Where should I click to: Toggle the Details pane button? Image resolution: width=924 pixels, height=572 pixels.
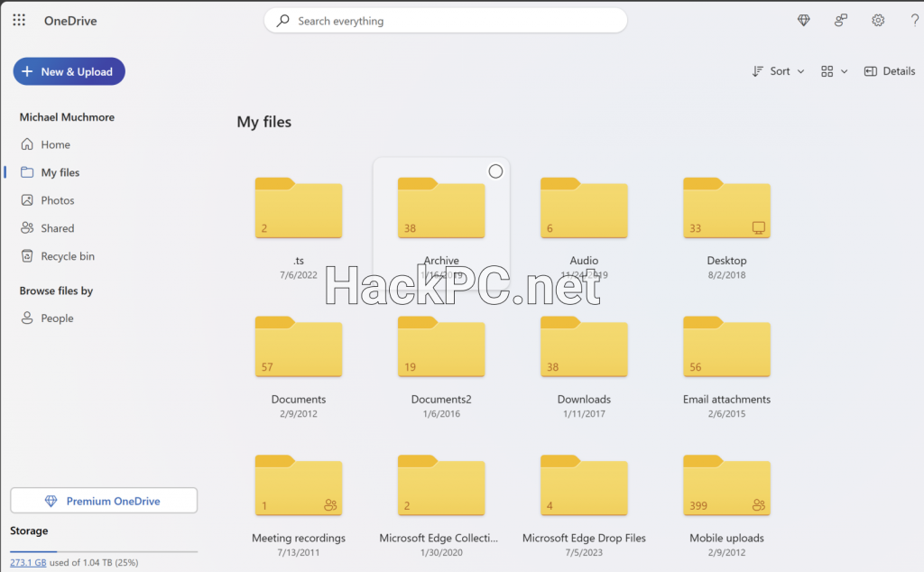click(x=889, y=71)
